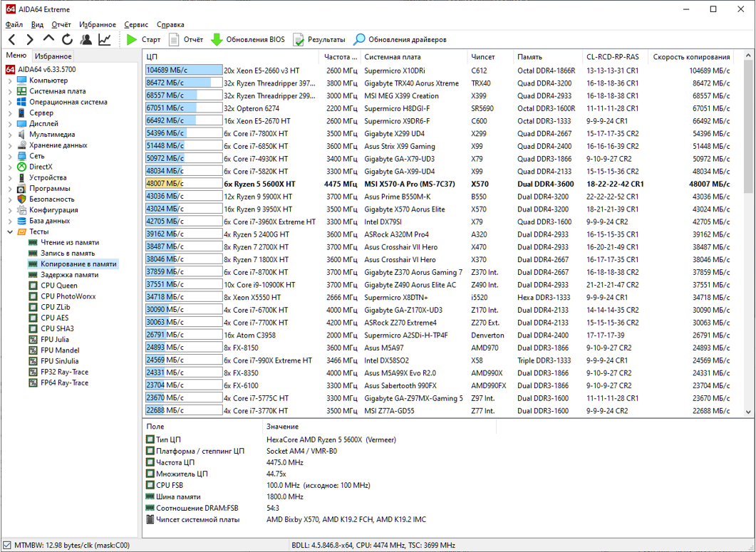
Task: Open Результаты from the toolbar
Action: (x=319, y=40)
